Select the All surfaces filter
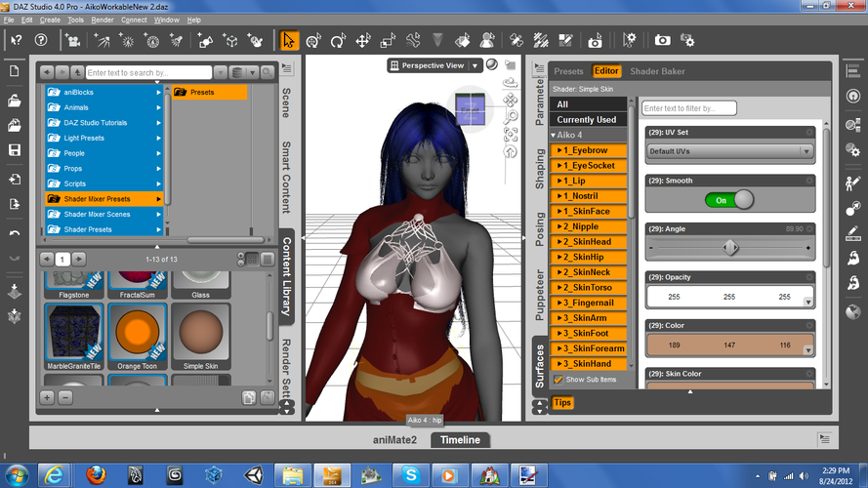The width and height of the screenshot is (868, 488). click(588, 104)
